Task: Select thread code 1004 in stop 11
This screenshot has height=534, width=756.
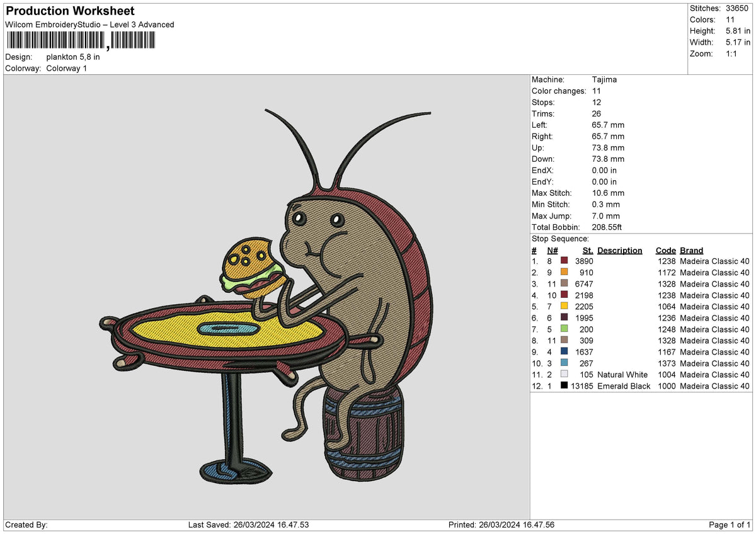Action: pyautogui.click(x=665, y=375)
